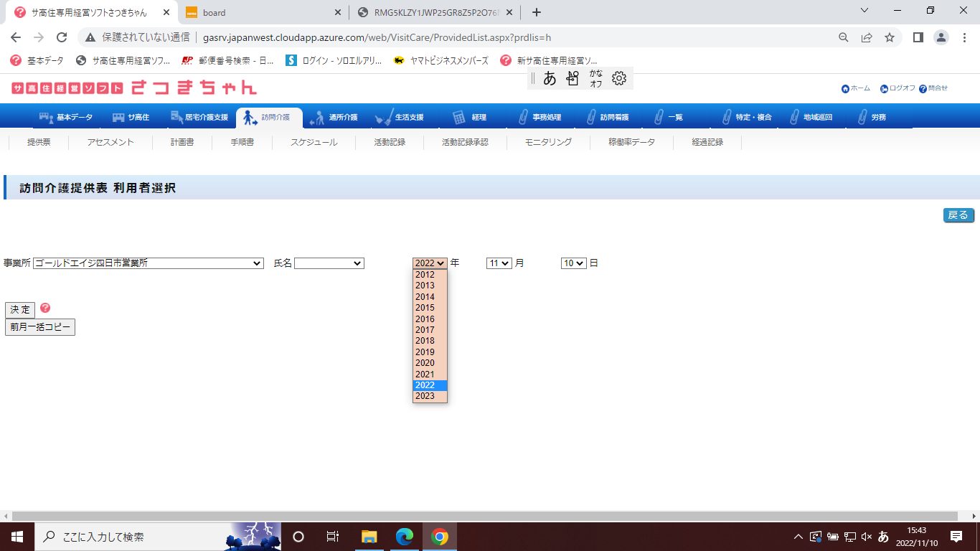980x551 pixels.
Task: Open the 氏名 name dropdown
Action: coord(329,263)
